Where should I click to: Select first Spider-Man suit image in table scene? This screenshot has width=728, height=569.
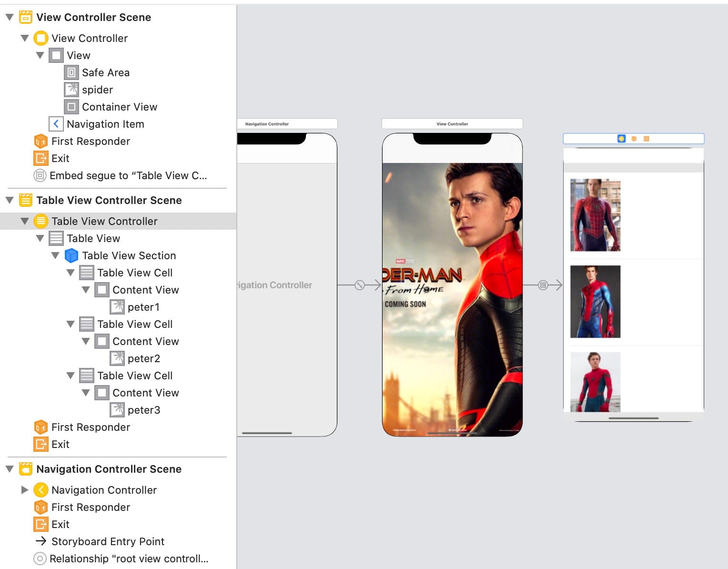tap(596, 215)
